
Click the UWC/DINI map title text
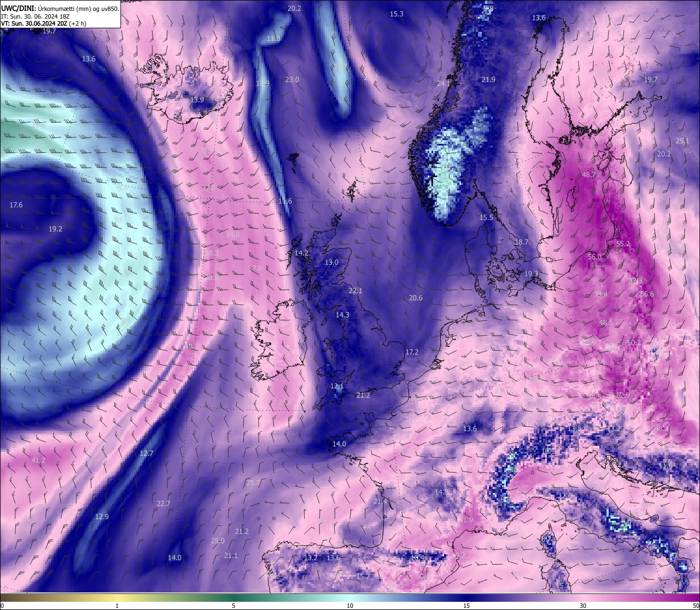pos(60,8)
